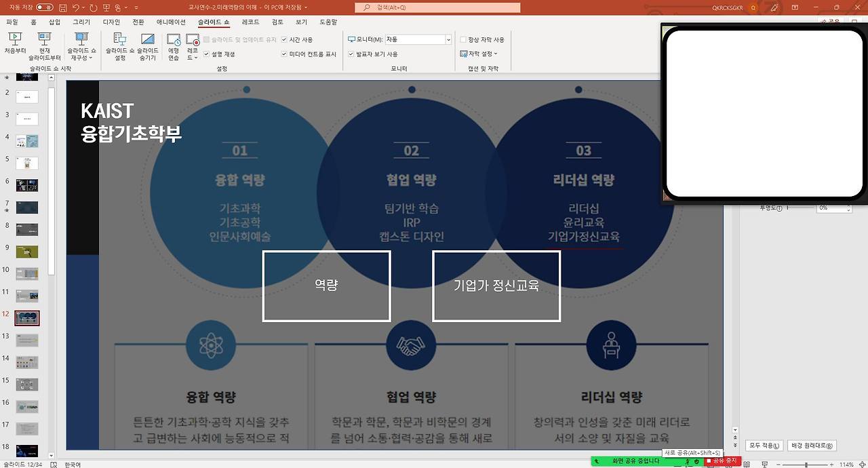Viewport: 868px width, 468px height.
Task: Click zoom out minus button
Action: 778,465
